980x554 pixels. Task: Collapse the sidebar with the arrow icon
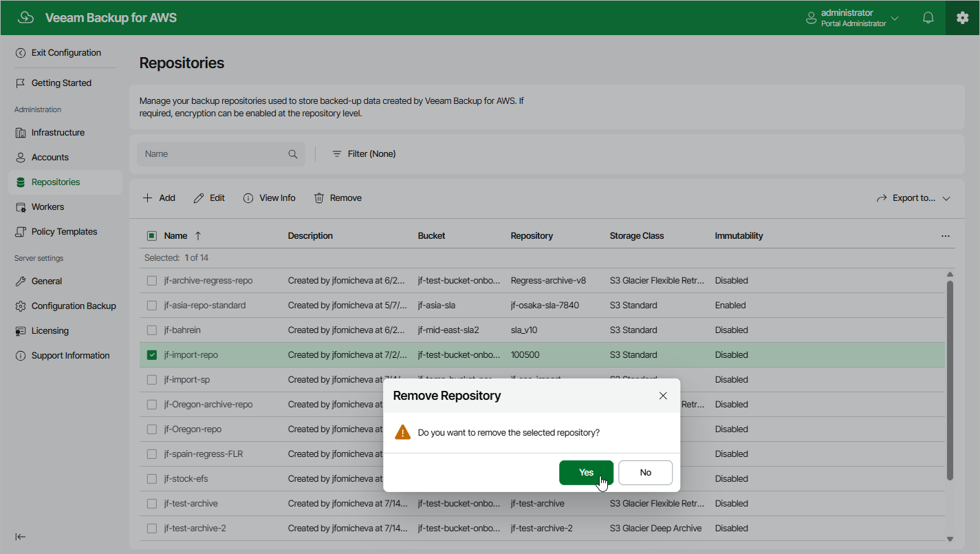click(x=21, y=537)
